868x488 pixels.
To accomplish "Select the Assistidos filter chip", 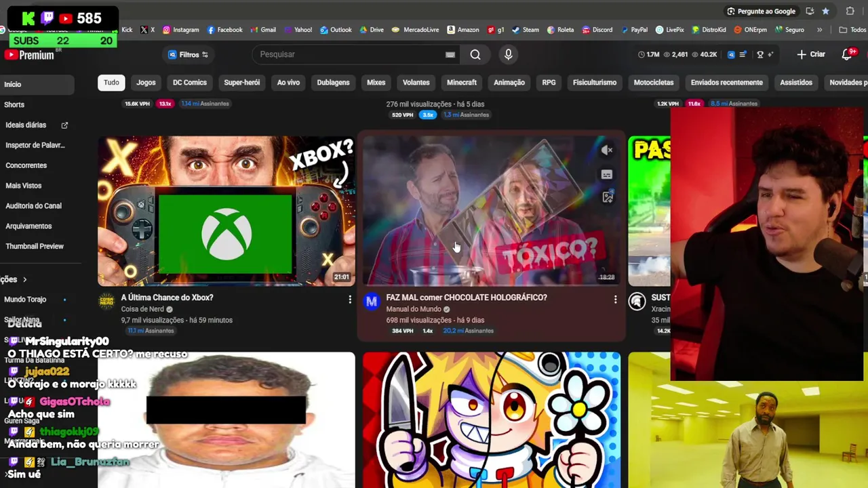I will pos(796,83).
